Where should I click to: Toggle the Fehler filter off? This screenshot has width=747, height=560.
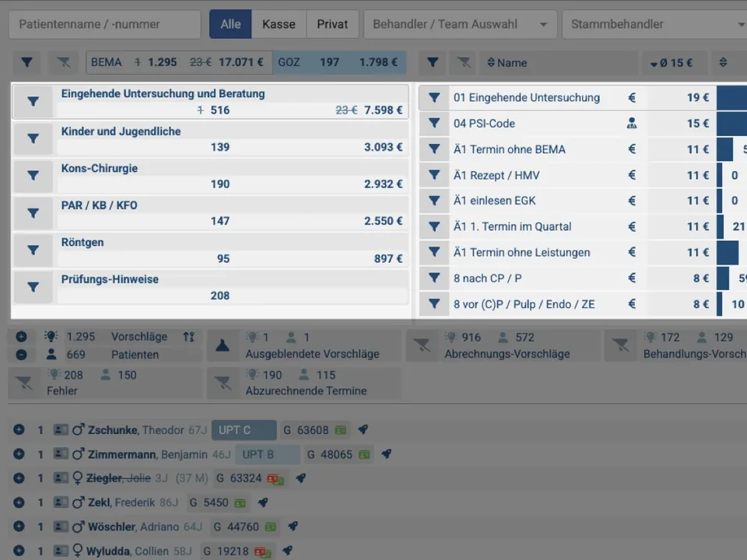[25, 383]
